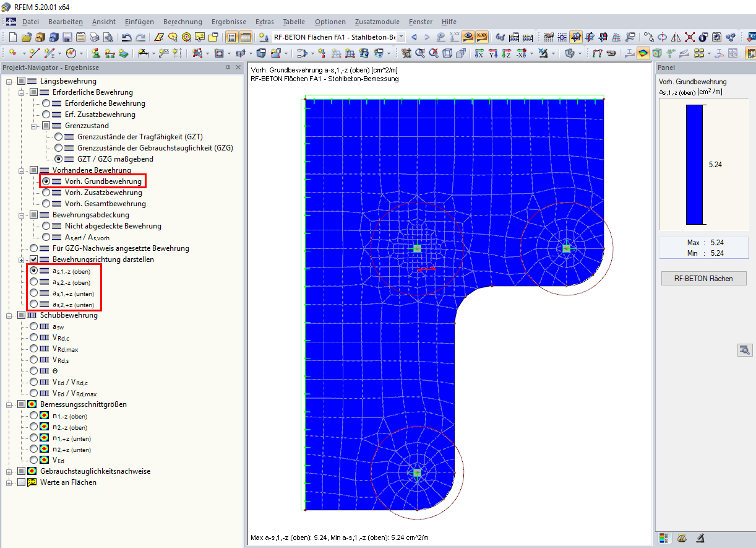Open print preview with the magnifier page icon
The height and width of the screenshot is (548, 756).
[x=108, y=37]
